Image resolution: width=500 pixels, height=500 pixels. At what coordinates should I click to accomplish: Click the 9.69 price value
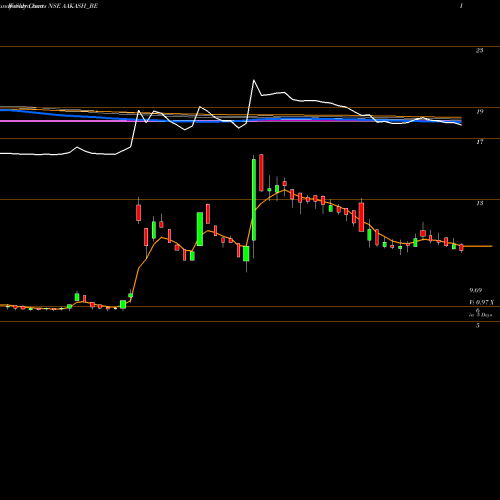tap(476, 291)
